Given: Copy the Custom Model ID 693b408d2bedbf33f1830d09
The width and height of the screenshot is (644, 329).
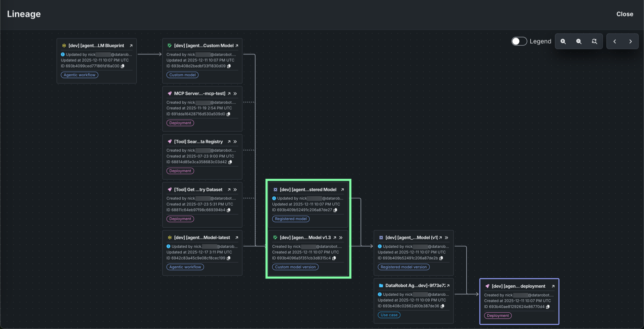Looking at the screenshot, I should [229, 66].
